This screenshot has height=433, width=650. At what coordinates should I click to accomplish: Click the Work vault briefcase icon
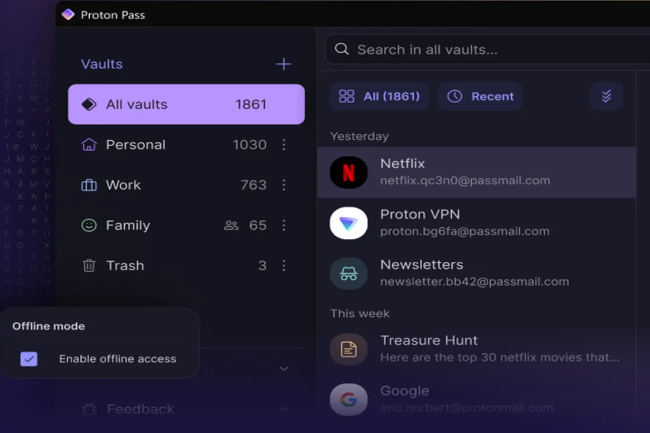click(x=89, y=185)
